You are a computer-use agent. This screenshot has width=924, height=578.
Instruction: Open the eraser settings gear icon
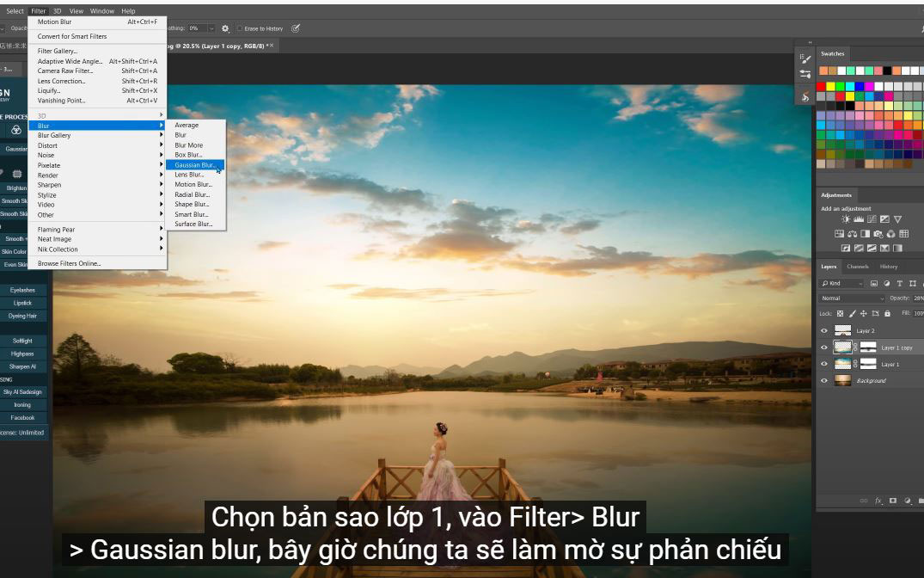(225, 28)
